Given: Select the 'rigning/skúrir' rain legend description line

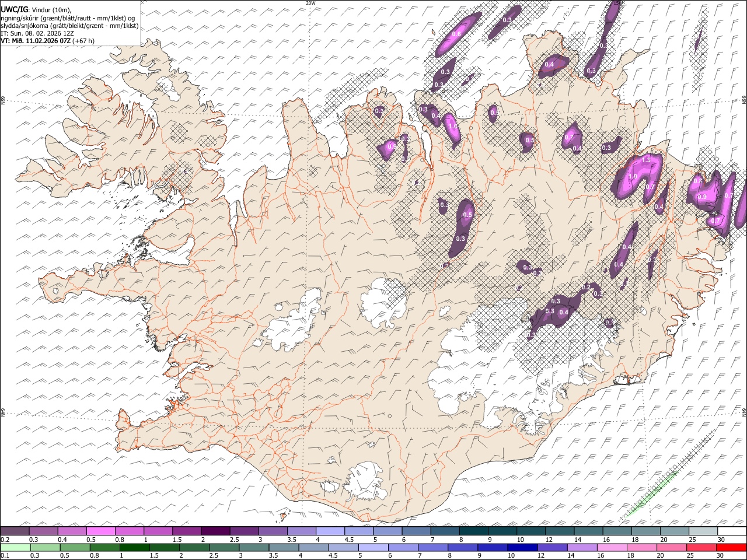Looking at the screenshot, I should point(68,18).
